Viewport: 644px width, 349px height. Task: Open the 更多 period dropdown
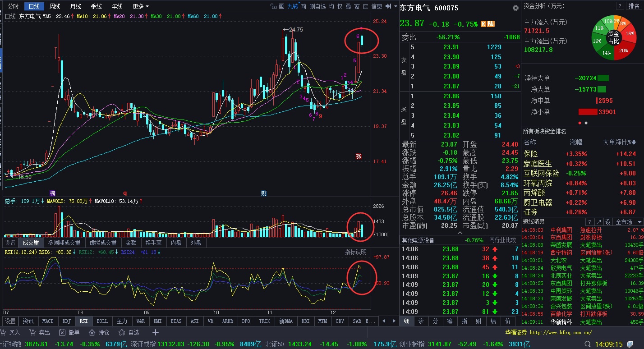click(x=141, y=6)
